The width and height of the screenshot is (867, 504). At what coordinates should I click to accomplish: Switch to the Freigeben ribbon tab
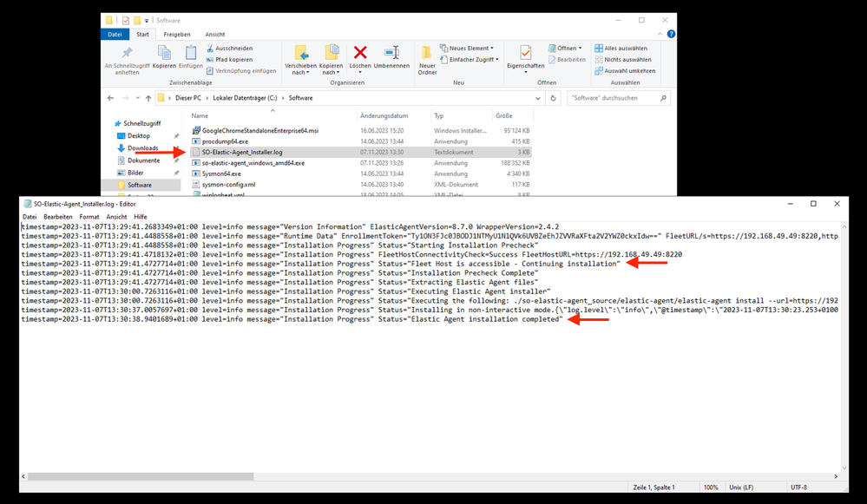coord(177,34)
